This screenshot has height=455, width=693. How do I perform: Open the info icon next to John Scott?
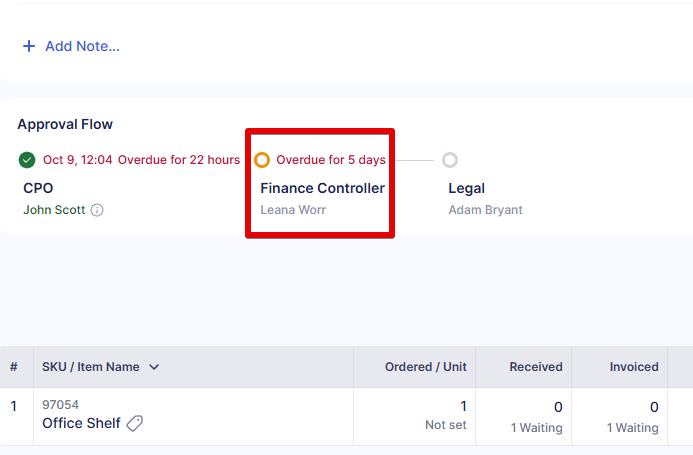[97, 210]
